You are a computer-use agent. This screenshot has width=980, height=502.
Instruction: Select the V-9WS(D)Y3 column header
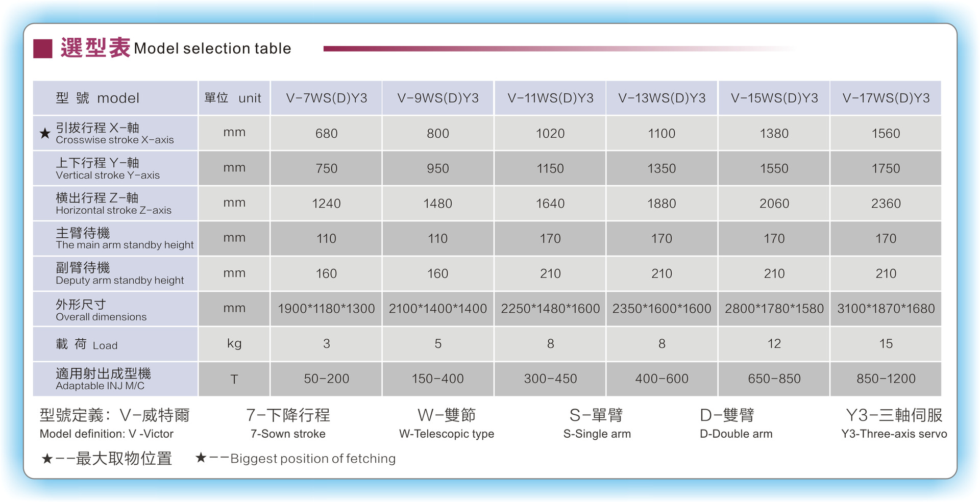(438, 98)
